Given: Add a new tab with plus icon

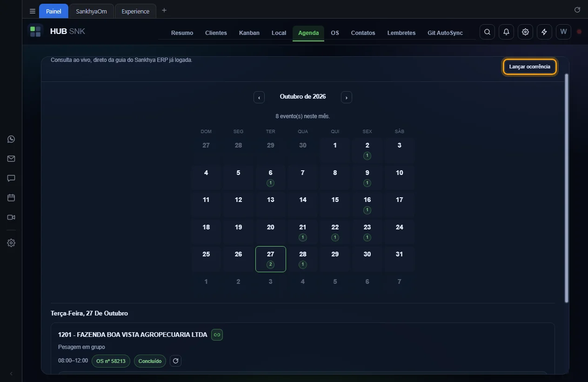Looking at the screenshot, I should pos(164,11).
